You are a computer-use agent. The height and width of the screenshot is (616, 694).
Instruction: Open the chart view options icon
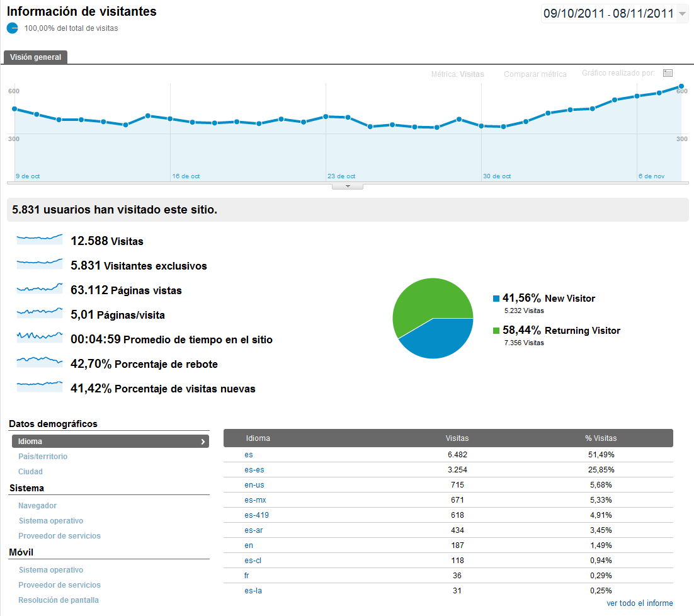(668, 73)
